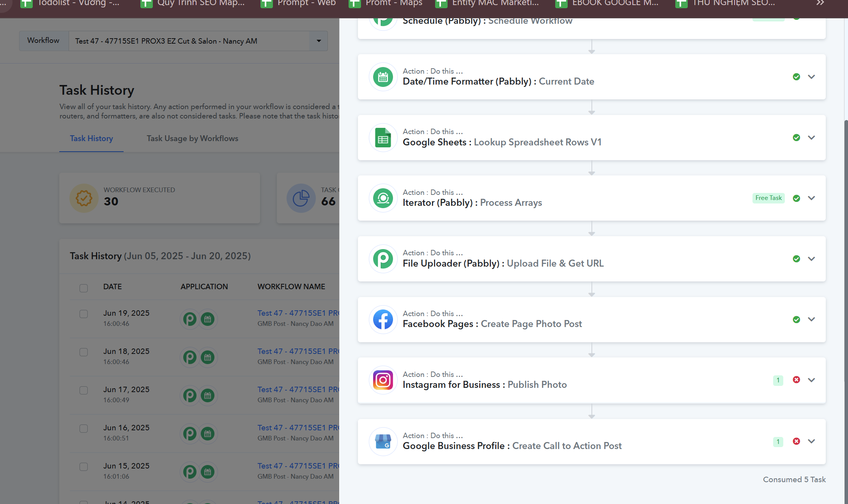Open Jun 17 Test 47 workflow link
Screen dimensions: 848x504
pyautogui.click(x=298, y=389)
